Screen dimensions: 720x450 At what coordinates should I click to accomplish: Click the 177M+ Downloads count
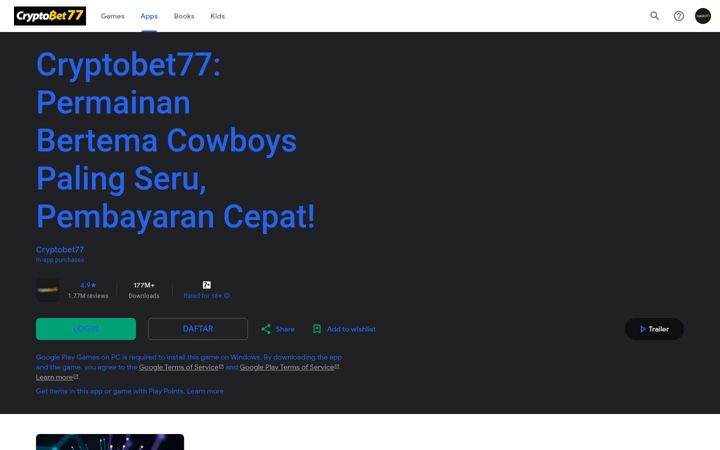coord(144,290)
